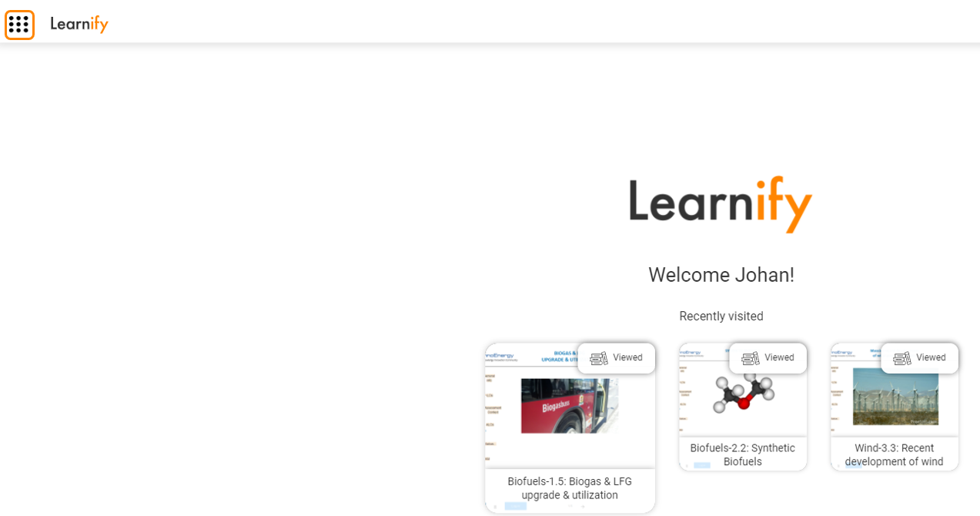980x516 pixels.
Task: Open the Biofuels-1.5 Biogas & LFG course
Action: click(570, 488)
